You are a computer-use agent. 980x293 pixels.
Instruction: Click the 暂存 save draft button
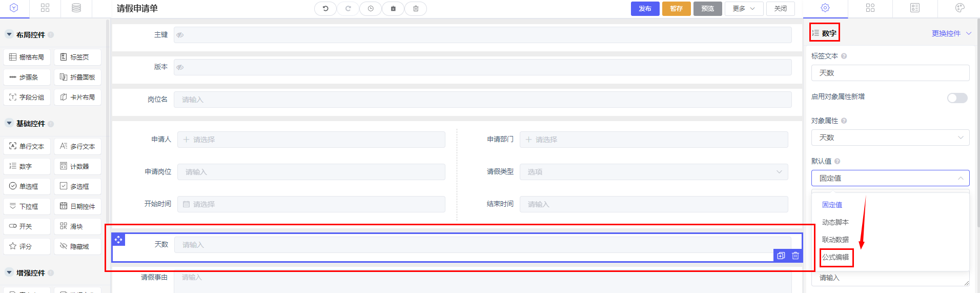click(x=676, y=9)
